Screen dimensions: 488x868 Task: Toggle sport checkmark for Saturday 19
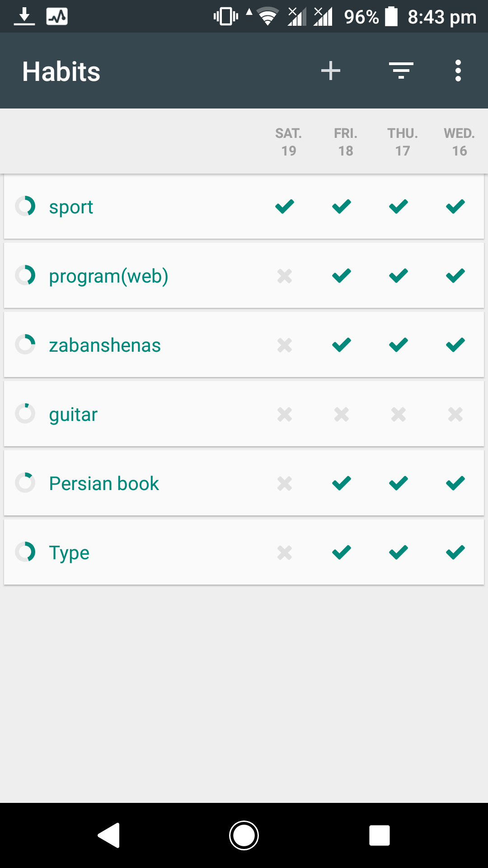pyautogui.click(x=285, y=206)
